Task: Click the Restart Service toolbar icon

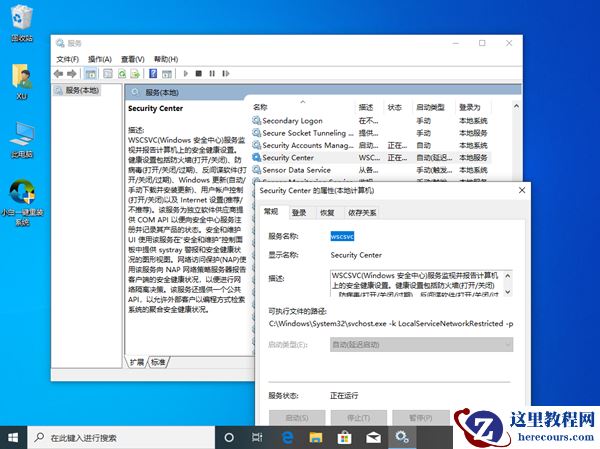Action: (226, 73)
